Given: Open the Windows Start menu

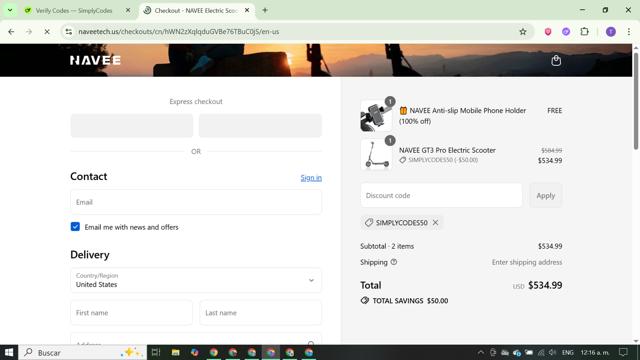Looking at the screenshot, I should [9, 352].
